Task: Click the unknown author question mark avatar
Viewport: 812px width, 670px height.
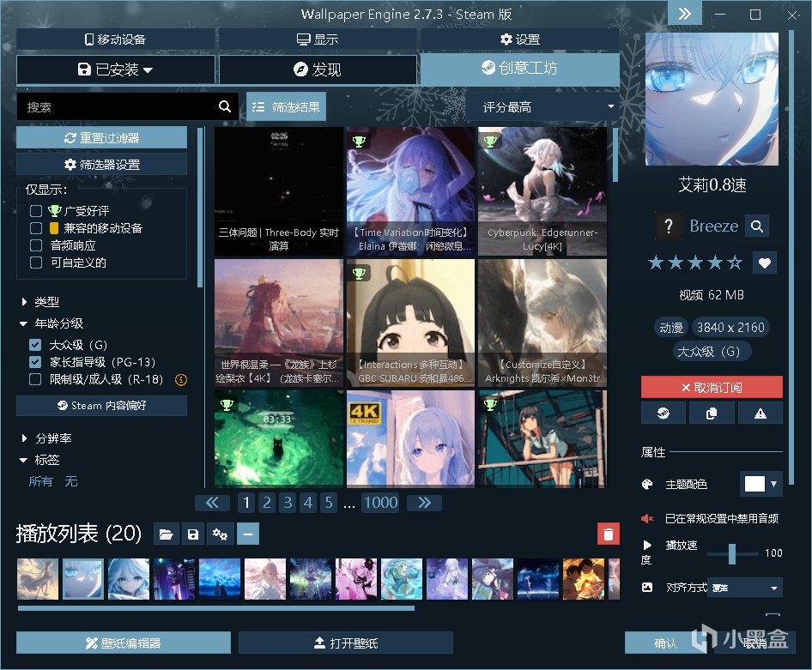Action: 669,226
